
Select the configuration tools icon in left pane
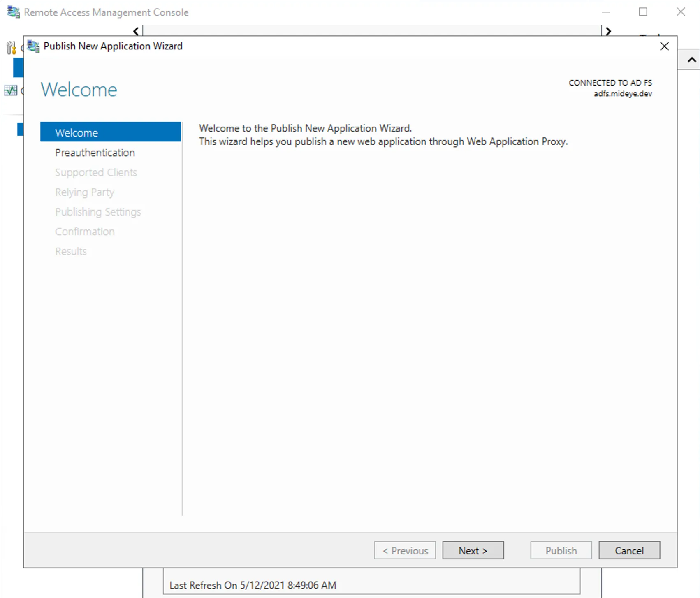(11, 48)
